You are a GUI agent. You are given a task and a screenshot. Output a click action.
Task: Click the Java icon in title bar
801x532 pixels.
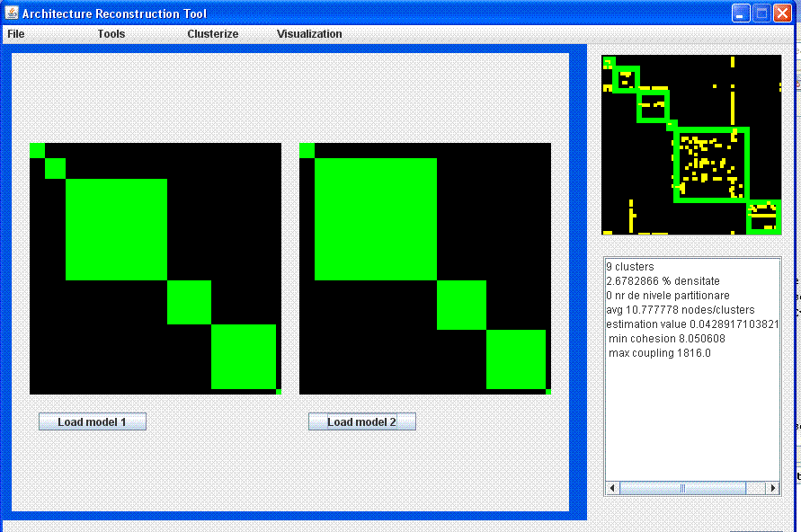coord(12,13)
